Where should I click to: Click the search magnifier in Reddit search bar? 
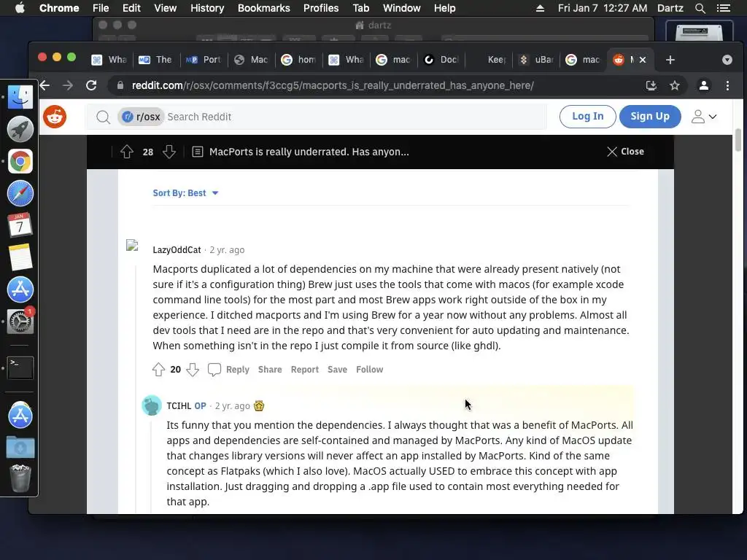click(103, 117)
